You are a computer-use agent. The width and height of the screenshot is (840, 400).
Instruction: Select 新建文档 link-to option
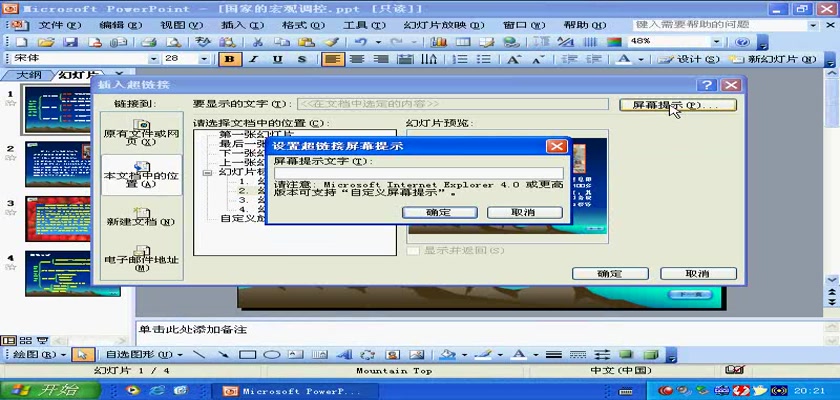pos(141,218)
